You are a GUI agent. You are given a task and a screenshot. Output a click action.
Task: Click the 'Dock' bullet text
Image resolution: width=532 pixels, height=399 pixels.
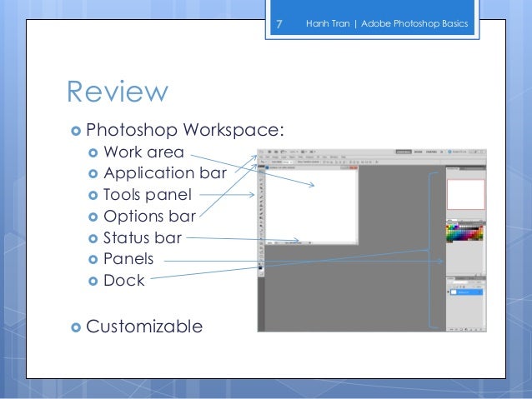point(124,281)
